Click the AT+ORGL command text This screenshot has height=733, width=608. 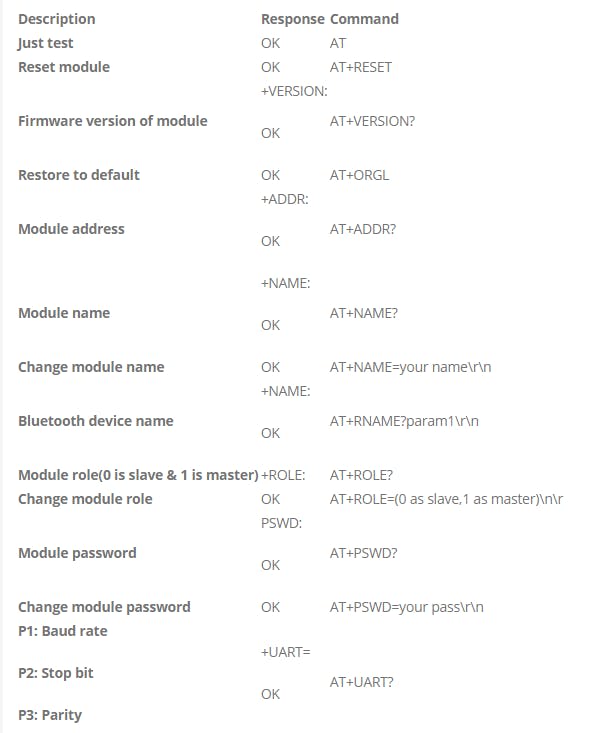coord(359,175)
